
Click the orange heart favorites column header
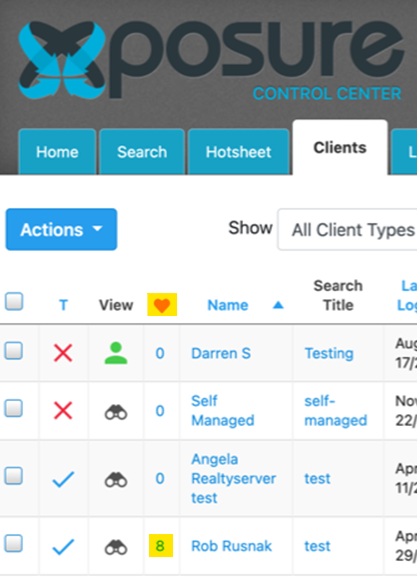coord(162,305)
